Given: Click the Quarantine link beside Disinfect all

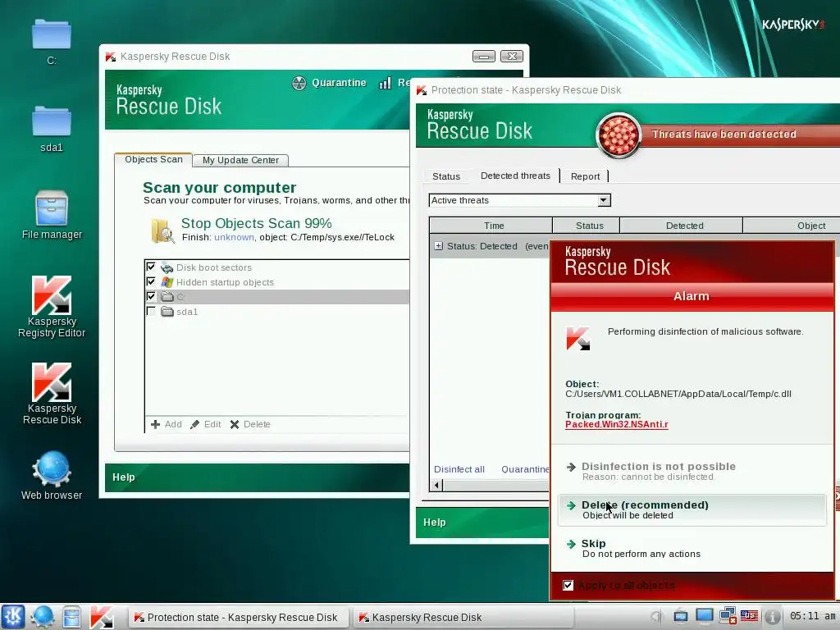Looking at the screenshot, I should click(x=525, y=469).
